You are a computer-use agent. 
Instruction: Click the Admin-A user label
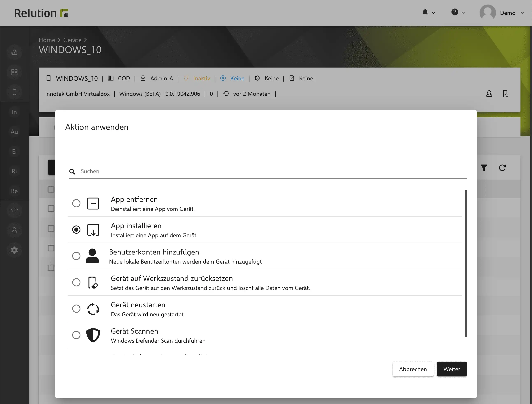tap(162, 78)
